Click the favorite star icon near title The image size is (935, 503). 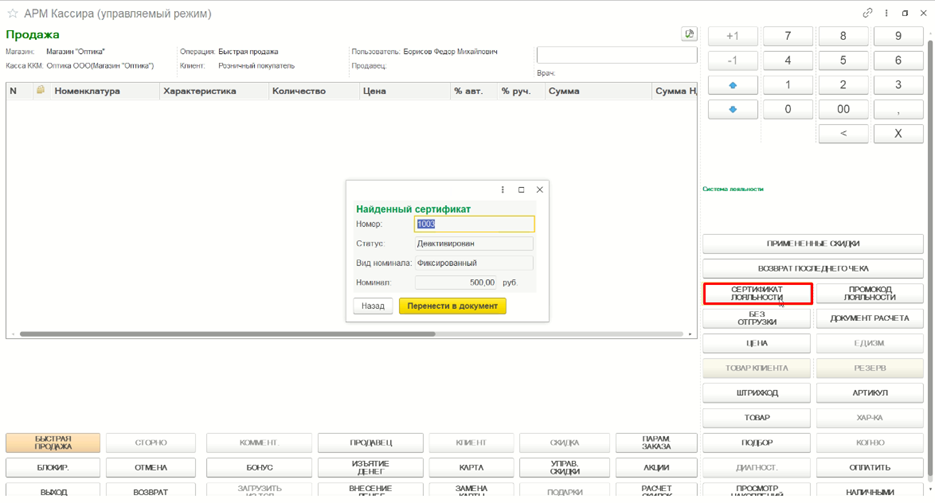12,13
